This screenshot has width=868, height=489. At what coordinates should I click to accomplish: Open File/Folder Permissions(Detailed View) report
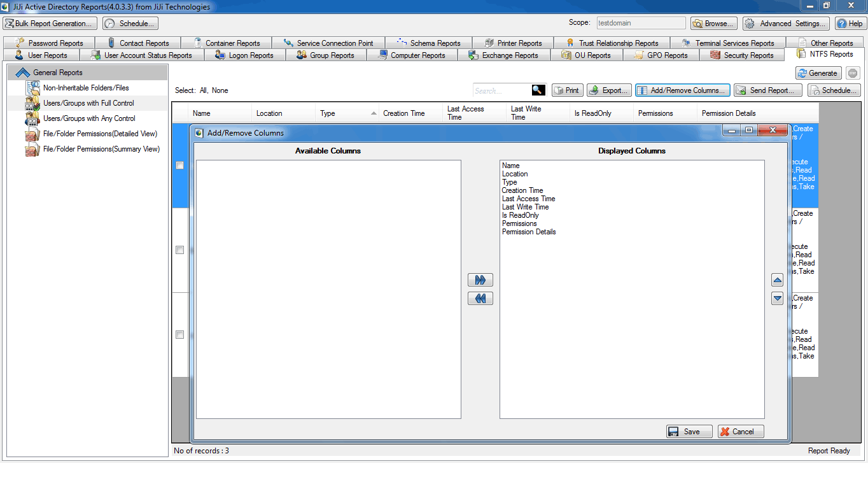pyautogui.click(x=100, y=134)
